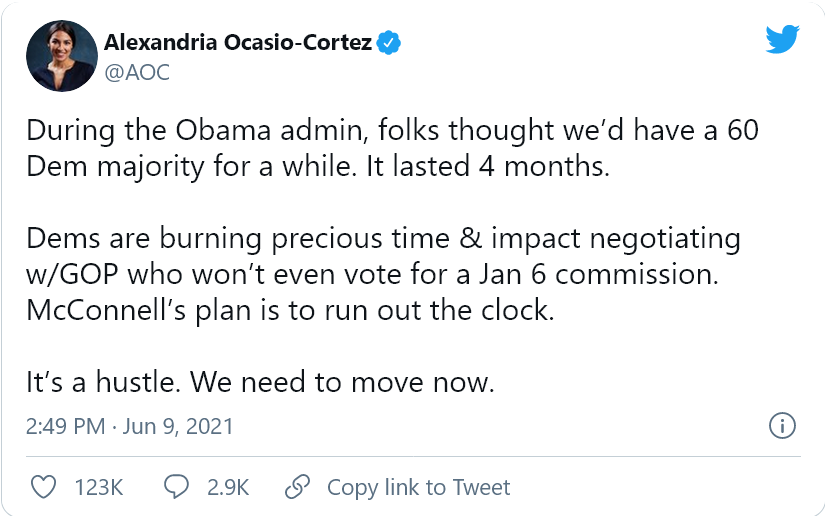Click the line starting "Dems are burning precious time"
Screen dimensions: 825x516
(382, 239)
